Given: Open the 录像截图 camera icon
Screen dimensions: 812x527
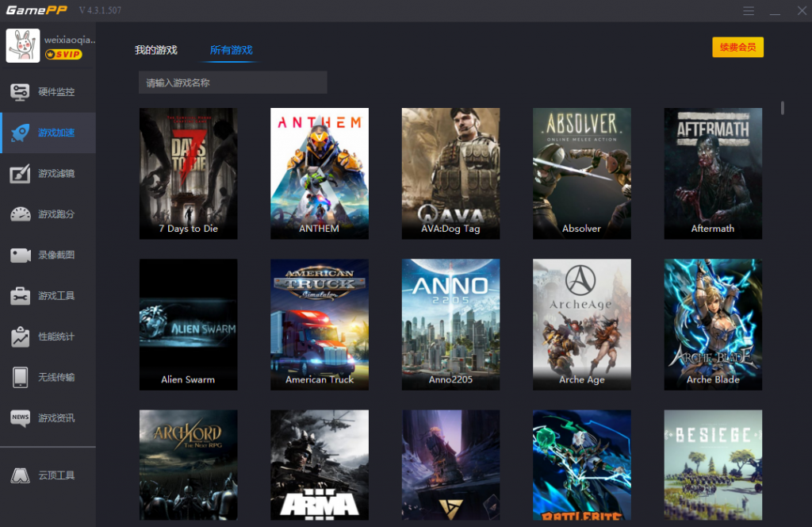Looking at the screenshot, I should coord(20,255).
